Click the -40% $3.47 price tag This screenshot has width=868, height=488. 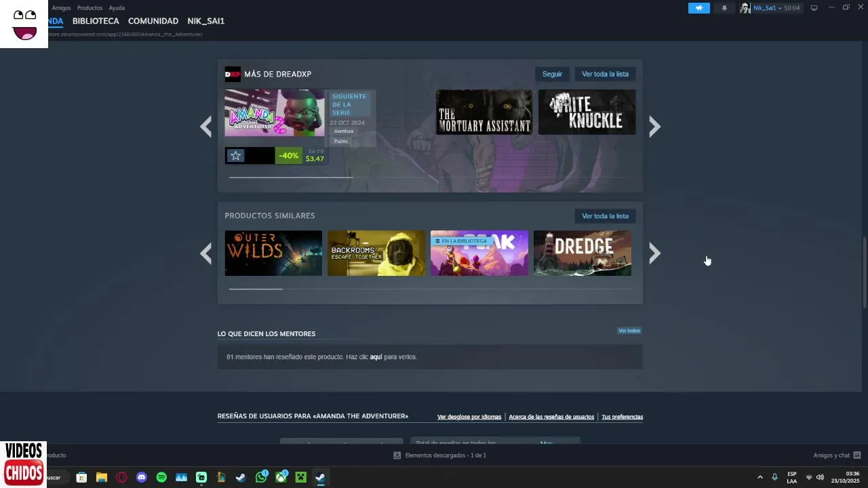(301, 156)
